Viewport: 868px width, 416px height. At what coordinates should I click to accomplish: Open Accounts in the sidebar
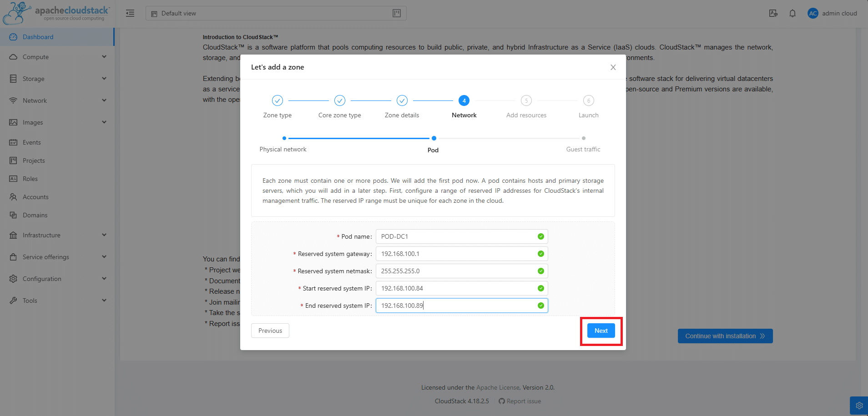57,197
